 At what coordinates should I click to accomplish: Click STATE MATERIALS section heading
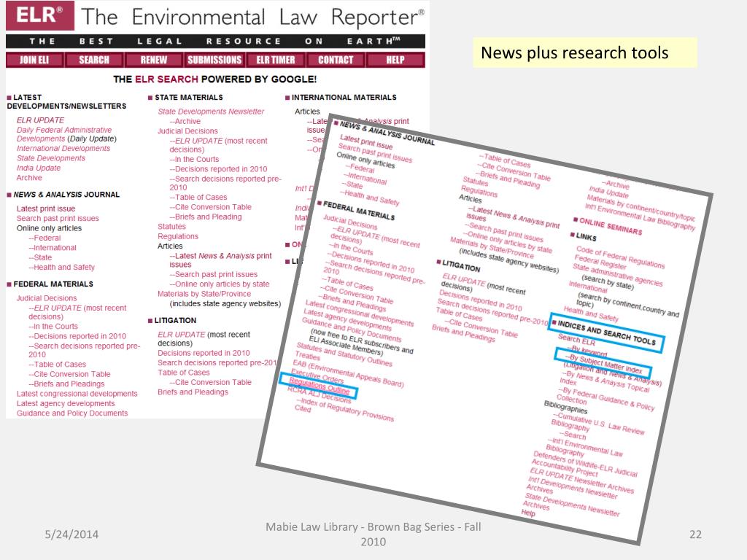tap(189, 97)
